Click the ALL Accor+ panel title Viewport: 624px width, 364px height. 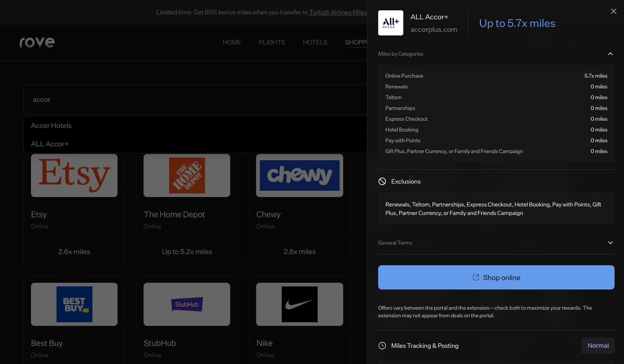tap(429, 17)
